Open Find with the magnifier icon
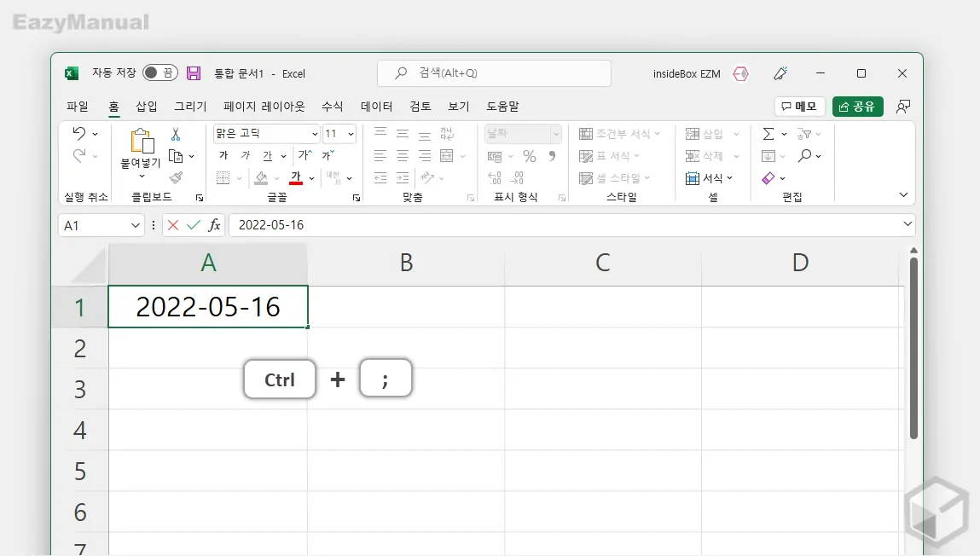The width and height of the screenshot is (980, 556). (805, 154)
